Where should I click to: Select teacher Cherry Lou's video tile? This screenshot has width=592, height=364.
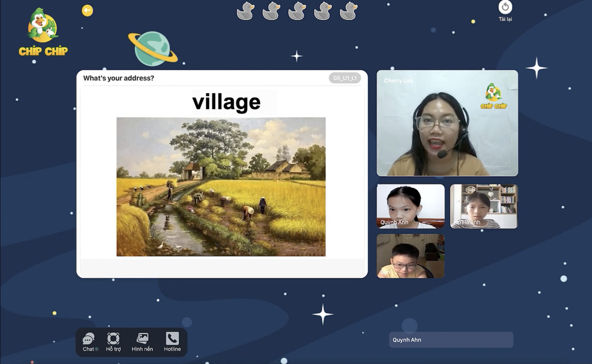(x=447, y=123)
